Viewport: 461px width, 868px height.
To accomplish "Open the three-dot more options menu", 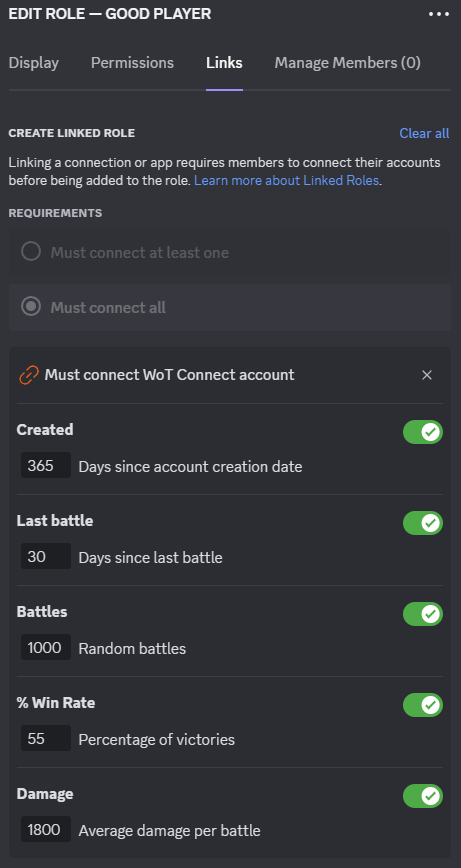I will (x=439, y=14).
